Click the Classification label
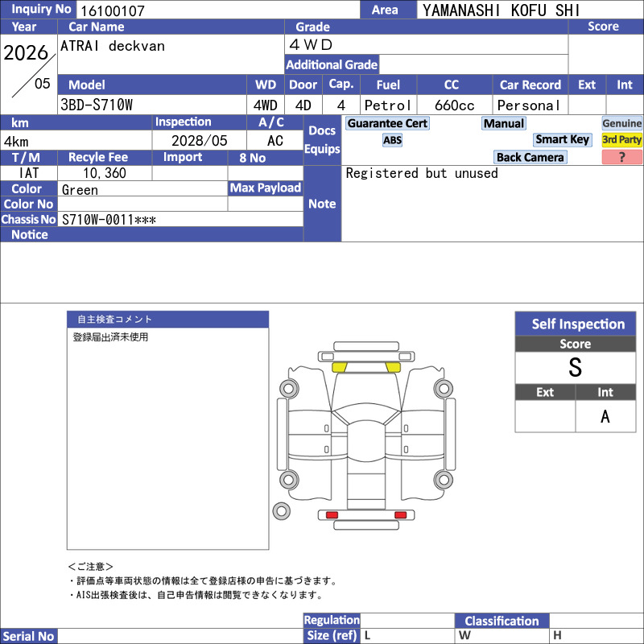The image size is (644, 644). (x=502, y=621)
